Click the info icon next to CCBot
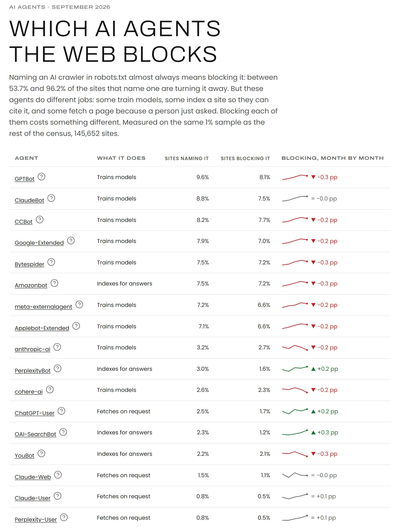This screenshot has width=400, height=532. coord(40,220)
